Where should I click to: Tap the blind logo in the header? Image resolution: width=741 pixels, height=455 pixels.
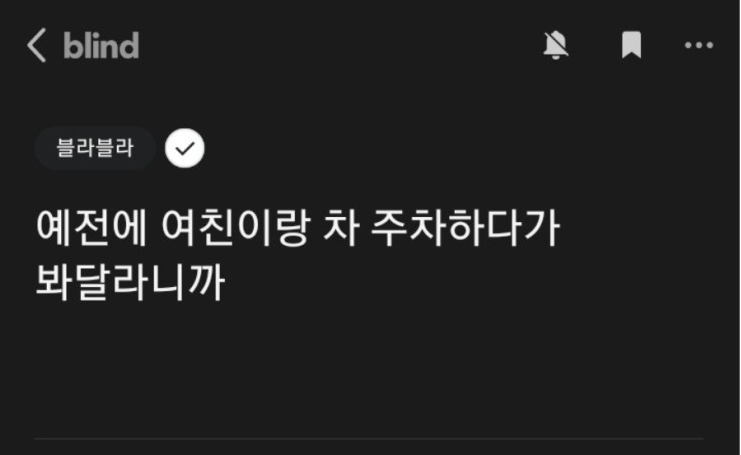click(101, 46)
